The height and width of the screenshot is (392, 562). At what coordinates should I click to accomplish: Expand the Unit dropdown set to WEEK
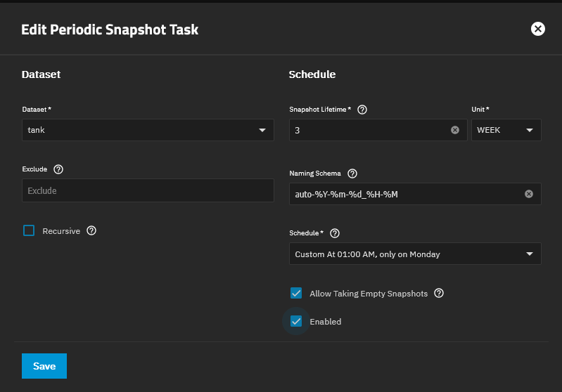[x=506, y=130]
